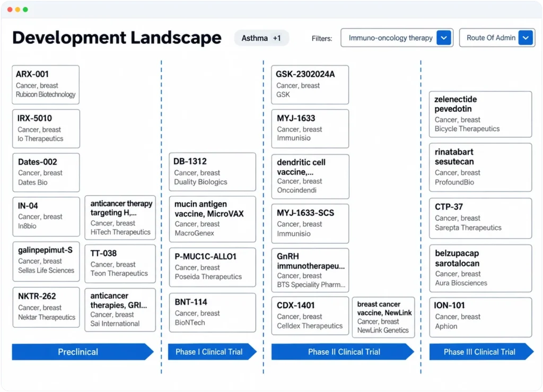Open the Dates-002 card
The width and height of the screenshot is (543, 392).
[46, 172]
